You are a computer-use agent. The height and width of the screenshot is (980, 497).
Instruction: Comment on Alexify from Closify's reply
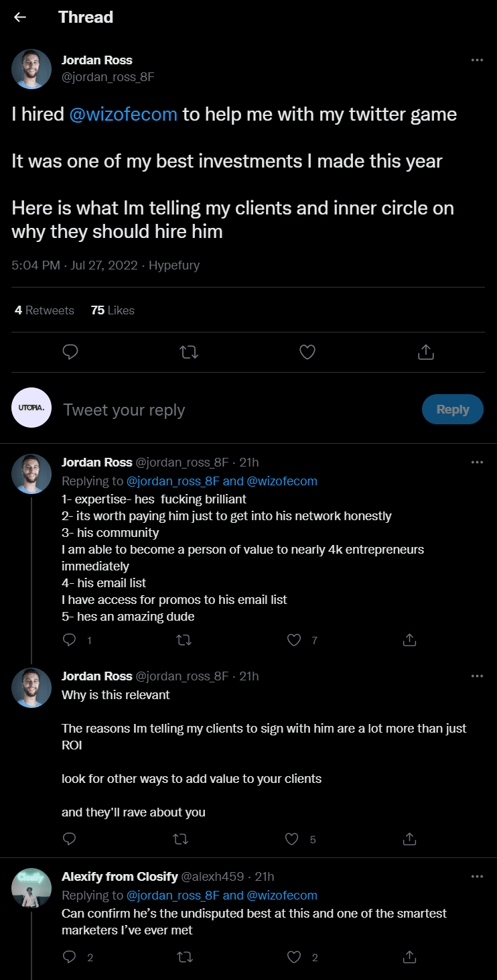[x=69, y=957]
